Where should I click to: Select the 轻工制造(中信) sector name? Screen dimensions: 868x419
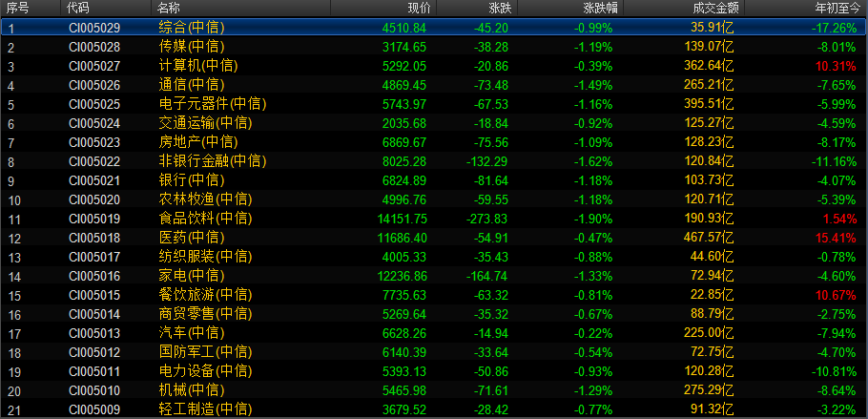point(204,409)
